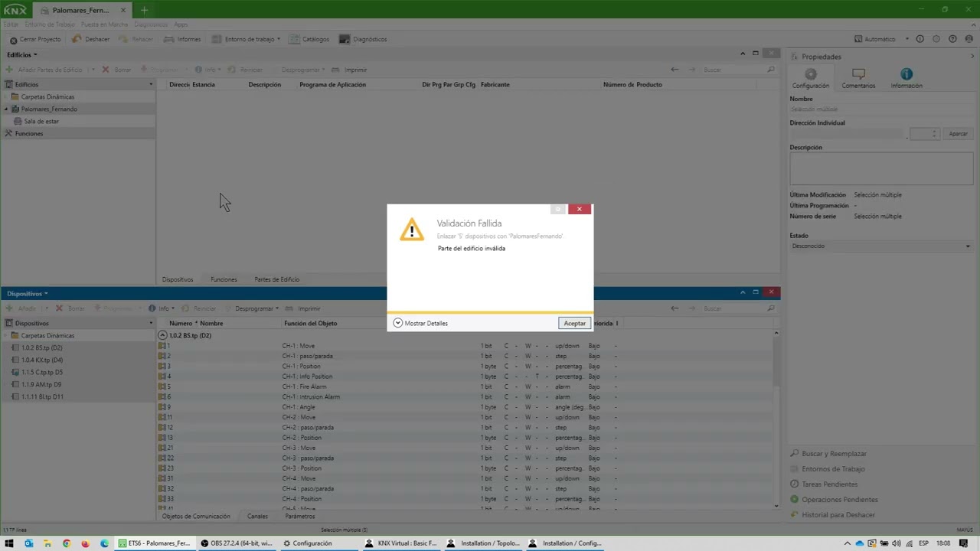Select Sala de estar room
Image resolution: width=980 pixels, height=551 pixels.
41,121
